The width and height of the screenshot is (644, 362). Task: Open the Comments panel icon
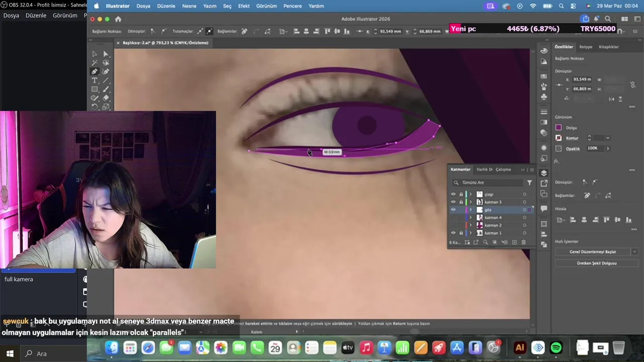click(x=544, y=209)
